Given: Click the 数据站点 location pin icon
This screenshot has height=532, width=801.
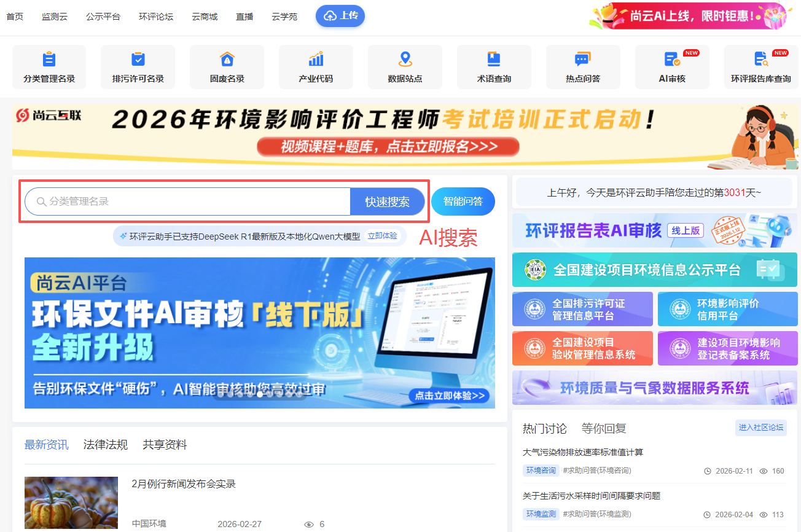Looking at the screenshot, I should pyautogui.click(x=405, y=60).
